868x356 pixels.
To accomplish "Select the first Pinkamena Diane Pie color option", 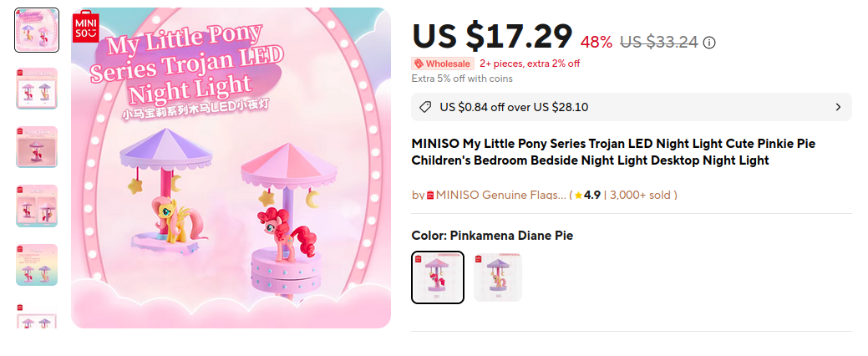I will pos(438,277).
